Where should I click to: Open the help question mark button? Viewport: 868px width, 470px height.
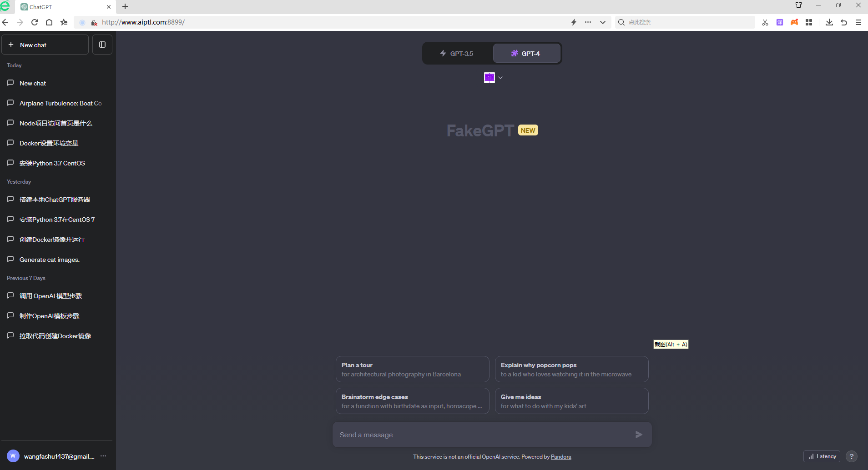click(852, 456)
